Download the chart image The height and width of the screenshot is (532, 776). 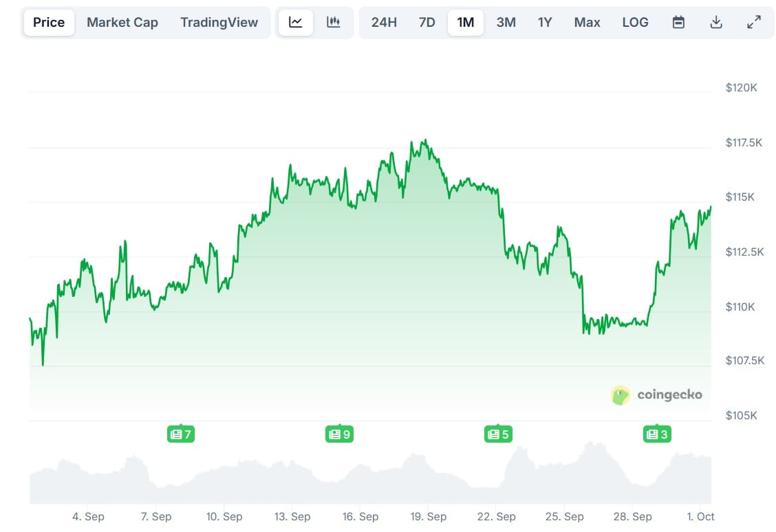point(716,21)
